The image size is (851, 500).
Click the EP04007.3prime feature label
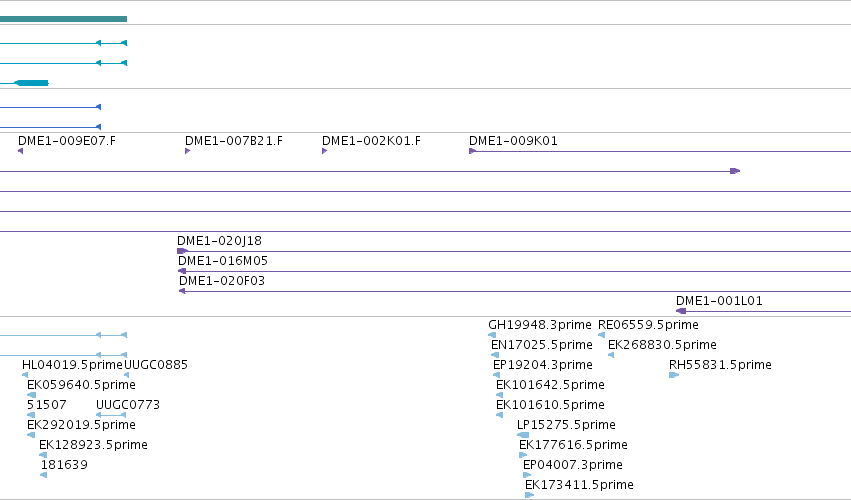coord(573,465)
